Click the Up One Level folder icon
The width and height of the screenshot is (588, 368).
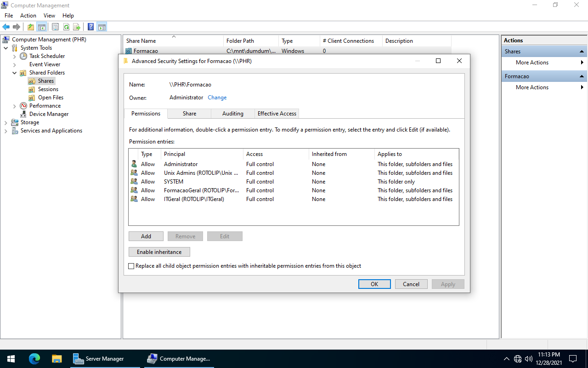pos(31,27)
